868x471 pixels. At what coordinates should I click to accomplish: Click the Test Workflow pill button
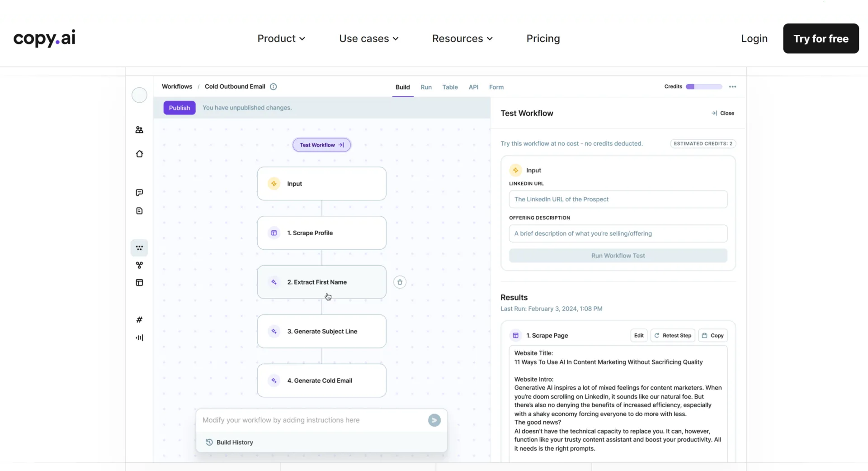(321, 145)
